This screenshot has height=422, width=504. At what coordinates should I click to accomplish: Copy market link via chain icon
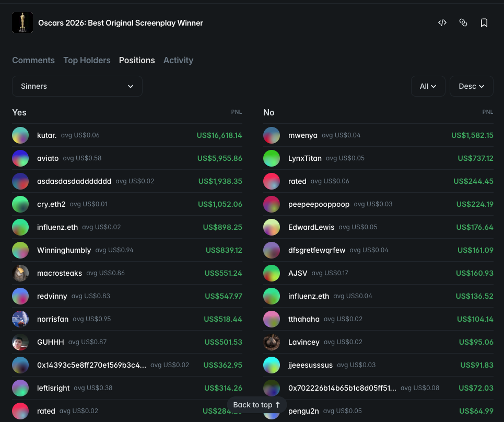click(463, 22)
